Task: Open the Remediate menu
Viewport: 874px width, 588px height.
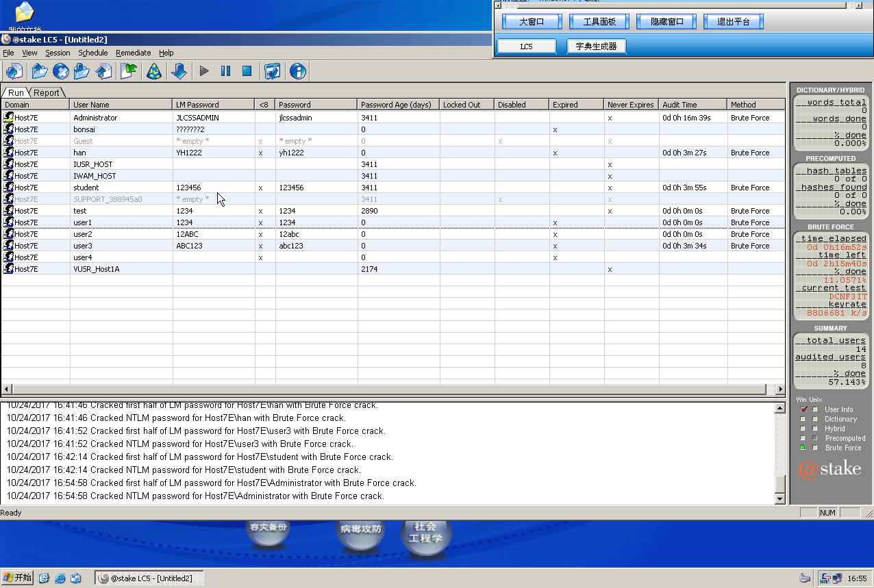Action: coord(134,53)
